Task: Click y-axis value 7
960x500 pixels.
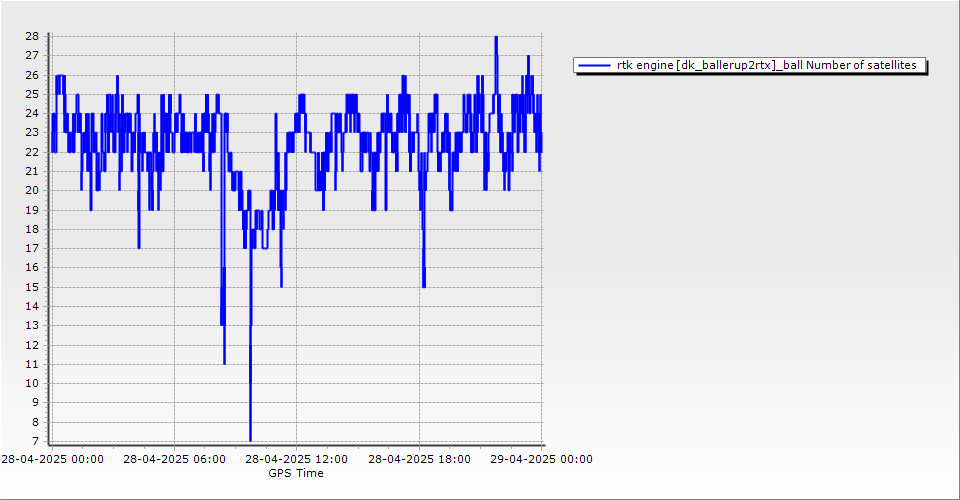Action: [x=36, y=441]
